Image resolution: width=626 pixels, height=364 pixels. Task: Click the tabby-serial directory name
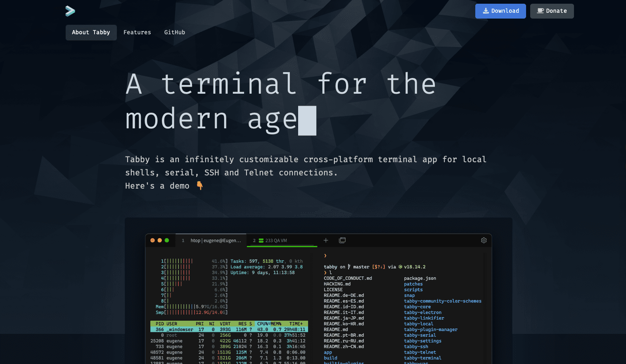(x=420, y=336)
